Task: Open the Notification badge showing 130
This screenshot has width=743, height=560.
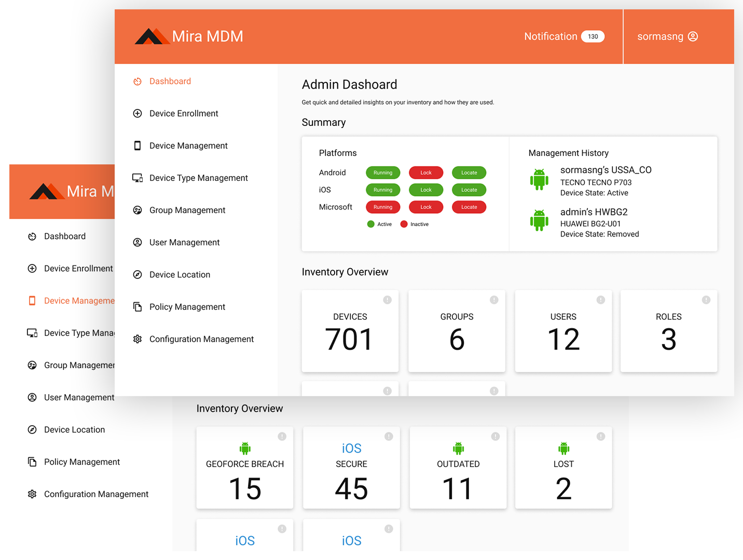Action: tap(593, 36)
